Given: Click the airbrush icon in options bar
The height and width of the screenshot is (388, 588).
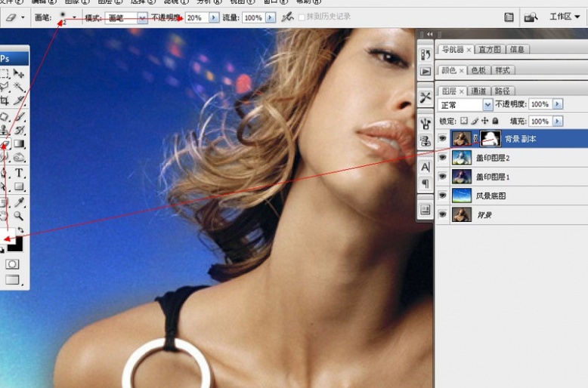Looking at the screenshot, I should [287, 17].
